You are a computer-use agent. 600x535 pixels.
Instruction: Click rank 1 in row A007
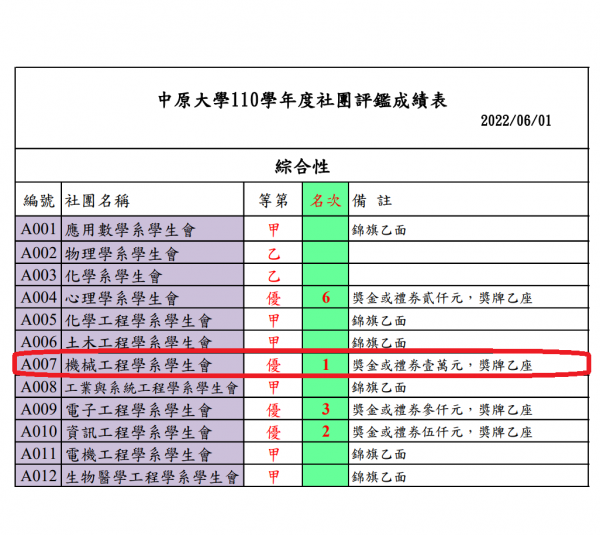tap(326, 365)
